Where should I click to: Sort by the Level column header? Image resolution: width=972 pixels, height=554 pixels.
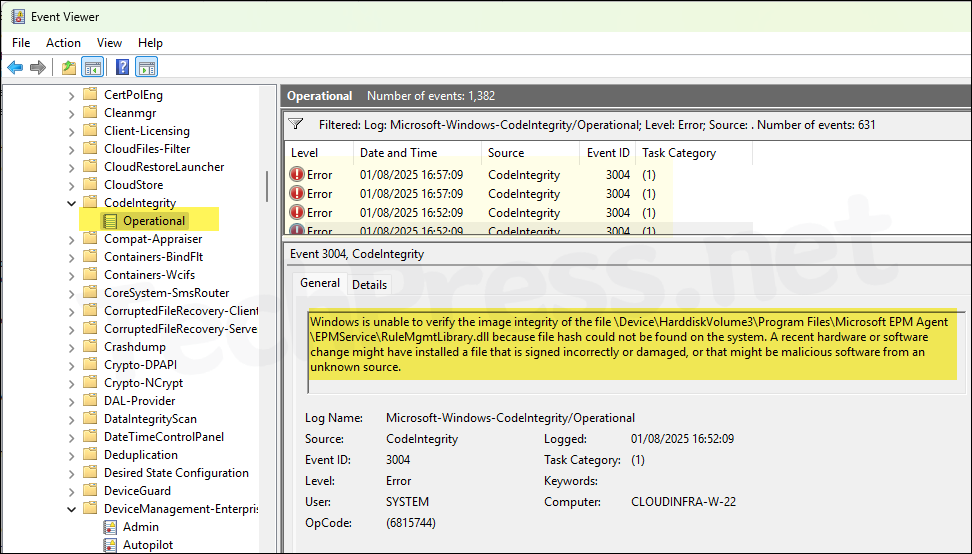[319, 152]
